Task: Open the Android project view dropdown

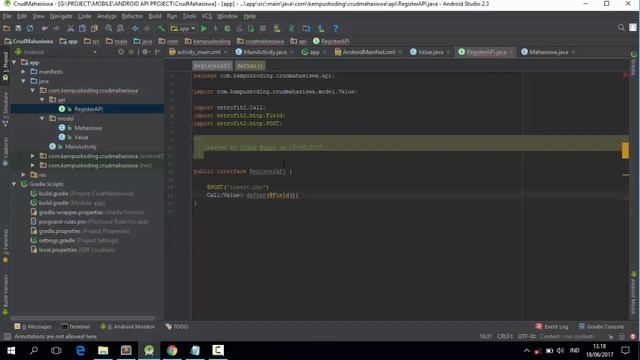Action: pos(56,52)
